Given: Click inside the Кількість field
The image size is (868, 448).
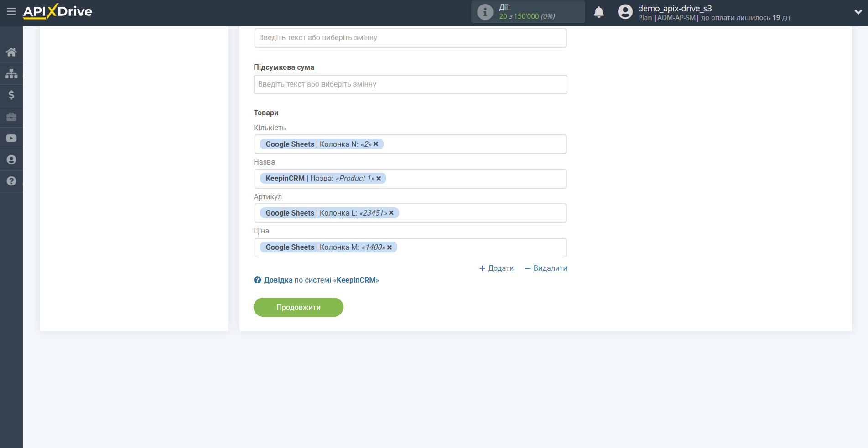Looking at the screenshot, I should [x=411, y=144].
